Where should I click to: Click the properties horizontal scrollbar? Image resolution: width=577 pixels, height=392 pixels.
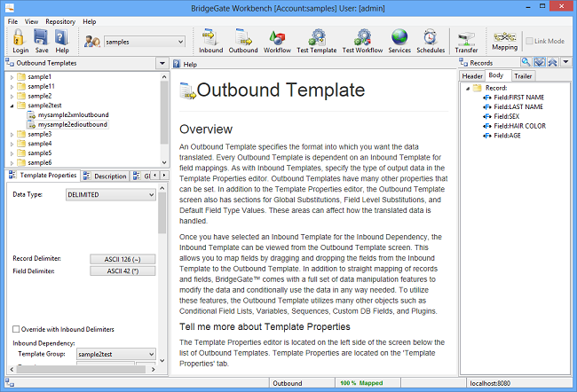click(81, 369)
